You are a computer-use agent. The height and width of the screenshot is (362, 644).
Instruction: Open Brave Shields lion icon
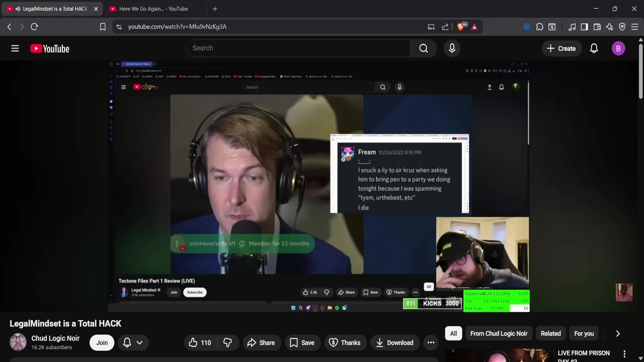click(x=461, y=27)
